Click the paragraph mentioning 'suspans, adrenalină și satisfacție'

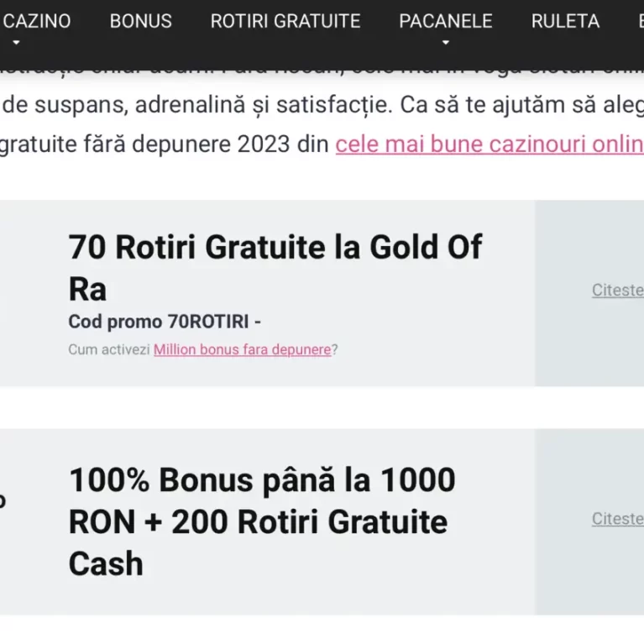(x=322, y=124)
